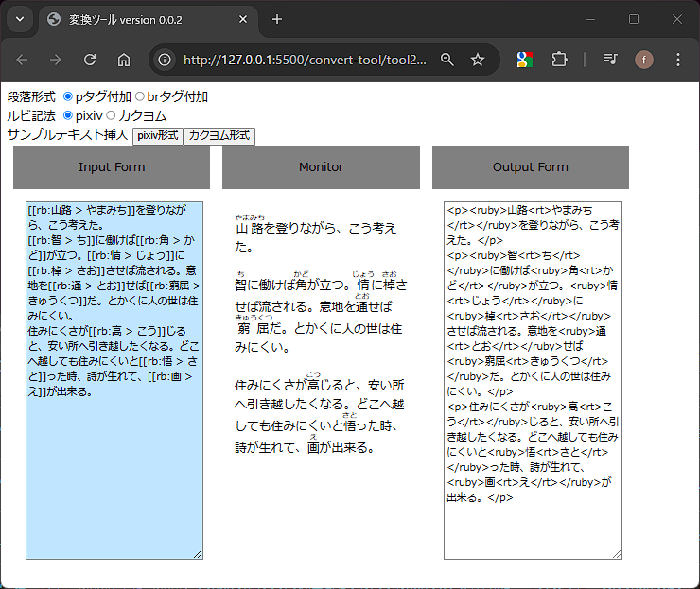Go back to previous page
This screenshot has height=589, width=700.
click(x=22, y=60)
